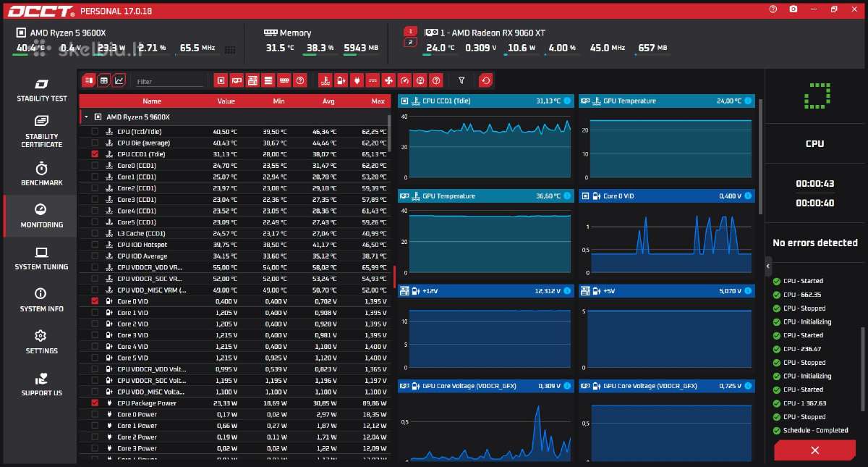Take a screenshot with the camera icon

click(793, 9)
